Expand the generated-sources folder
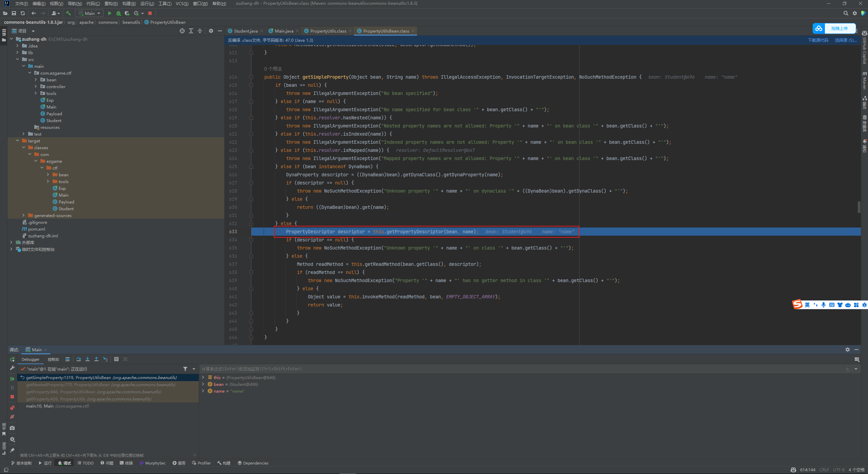This screenshot has height=474, width=868. click(x=24, y=215)
